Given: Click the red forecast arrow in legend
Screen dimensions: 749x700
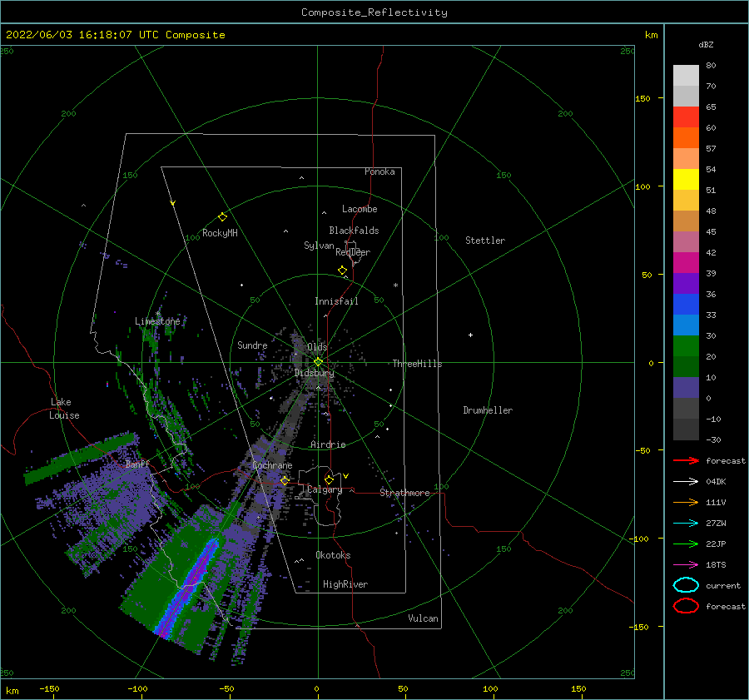Looking at the screenshot, I should coord(686,460).
